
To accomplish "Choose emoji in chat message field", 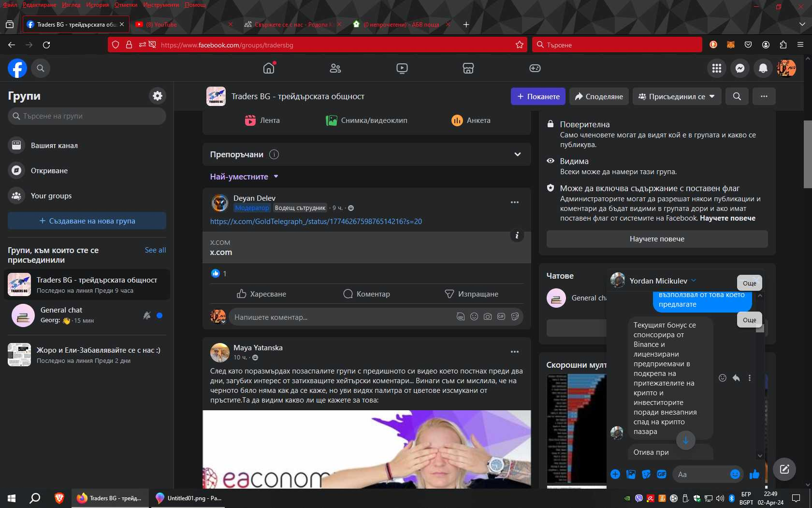I will point(735,474).
